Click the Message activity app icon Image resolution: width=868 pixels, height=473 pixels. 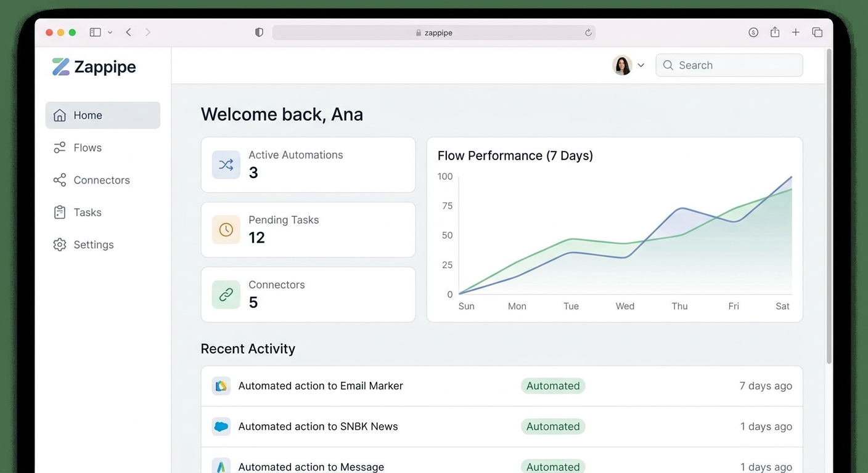tap(221, 466)
